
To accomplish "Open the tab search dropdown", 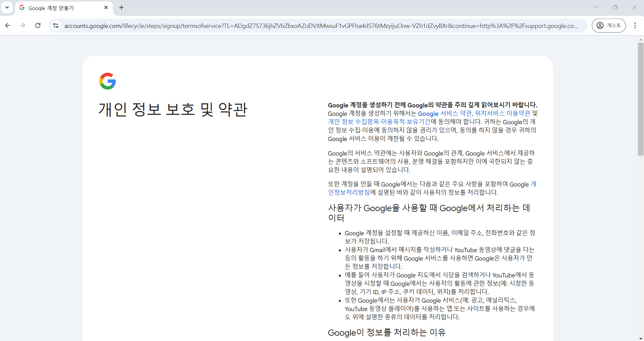I will click(7, 7).
